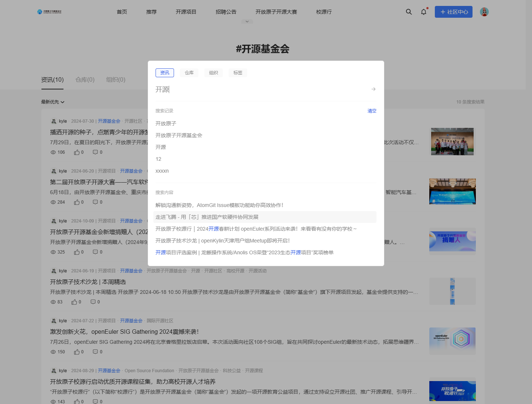Pick 12 from search history
This screenshot has width=532, height=404.
(x=158, y=159)
